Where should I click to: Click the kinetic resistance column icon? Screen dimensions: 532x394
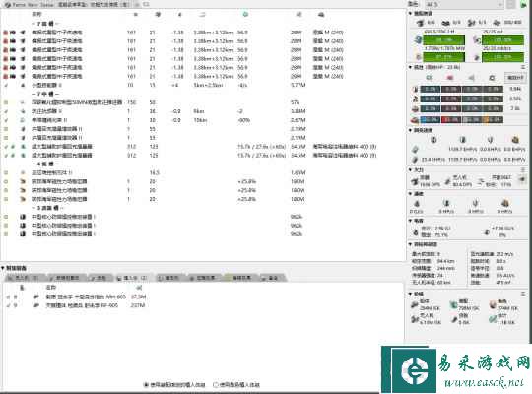(x=471, y=78)
